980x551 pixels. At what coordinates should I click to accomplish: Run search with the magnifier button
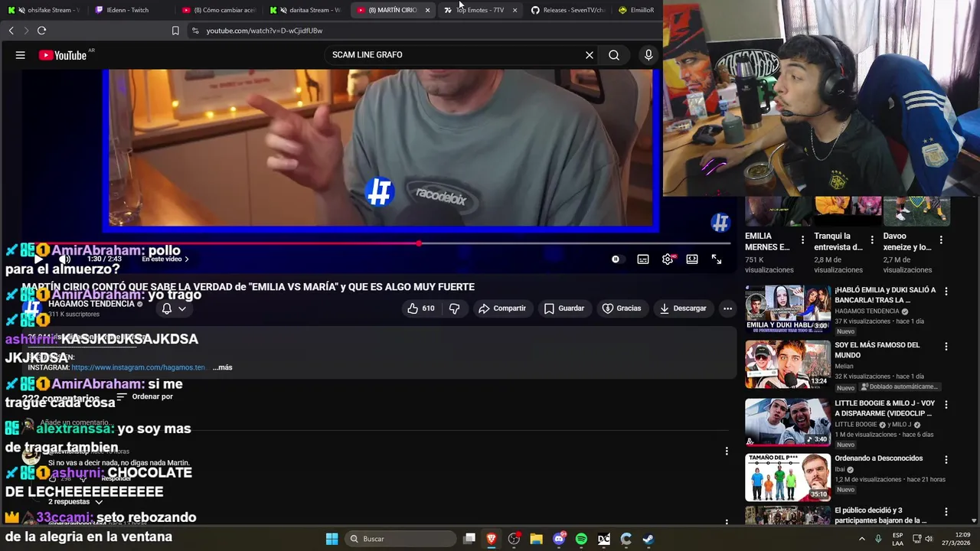pyautogui.click(x=614, y=55)
